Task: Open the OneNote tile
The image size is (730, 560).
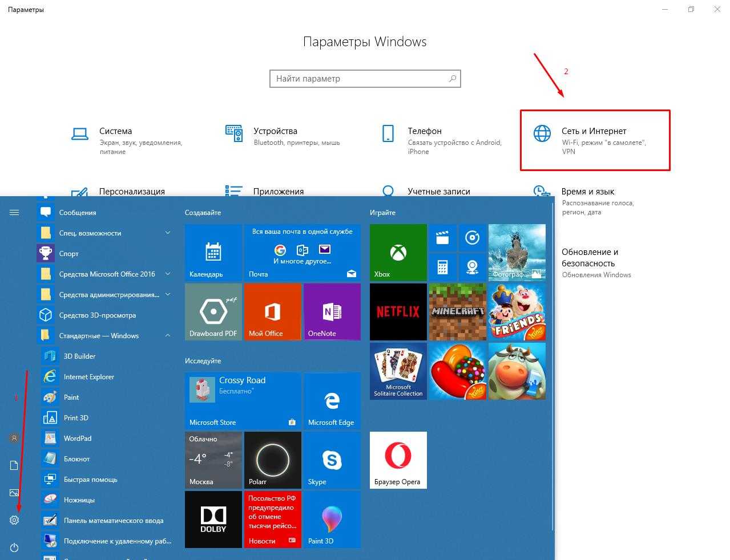Action: point(332,311)
